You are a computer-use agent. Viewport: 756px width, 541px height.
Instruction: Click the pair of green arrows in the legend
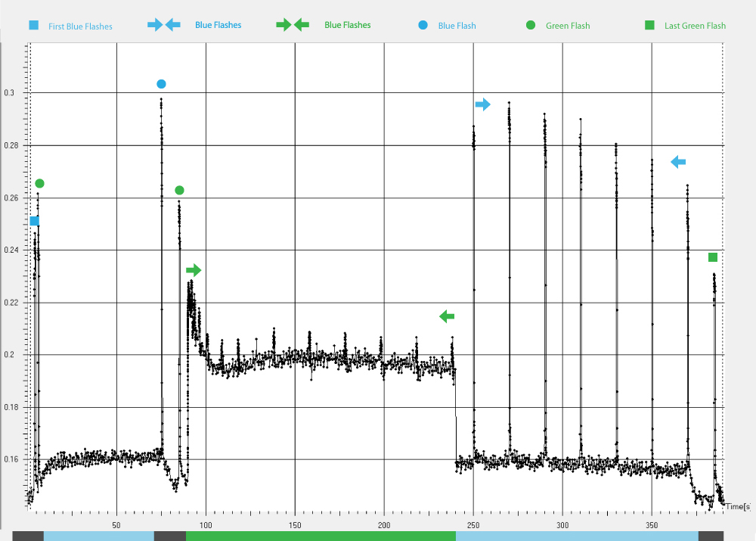[293, 25]
